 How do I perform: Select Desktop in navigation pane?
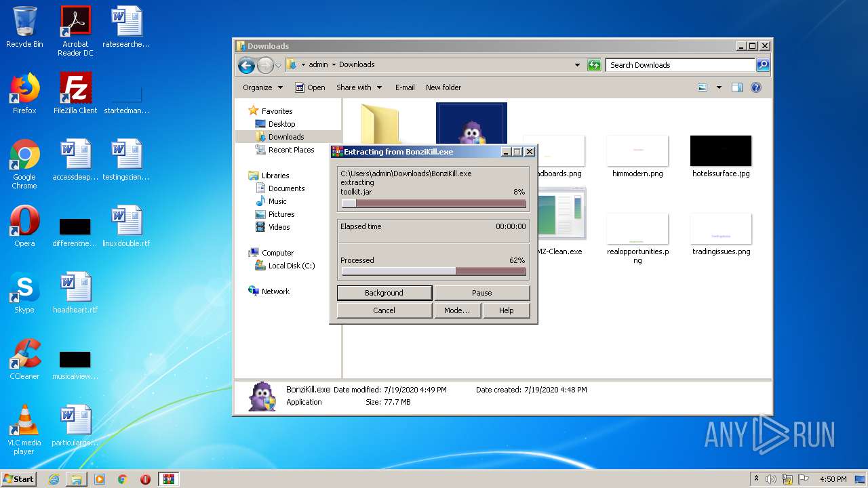tap(275, 124)
